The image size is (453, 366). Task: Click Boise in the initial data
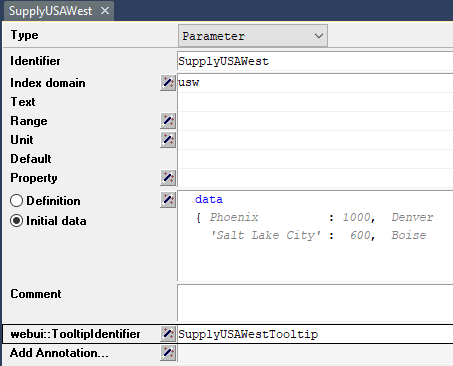click(x=409, y=235)
